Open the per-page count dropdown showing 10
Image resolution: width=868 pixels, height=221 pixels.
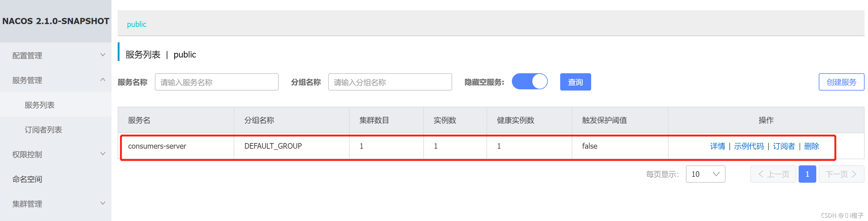point(705,174)
